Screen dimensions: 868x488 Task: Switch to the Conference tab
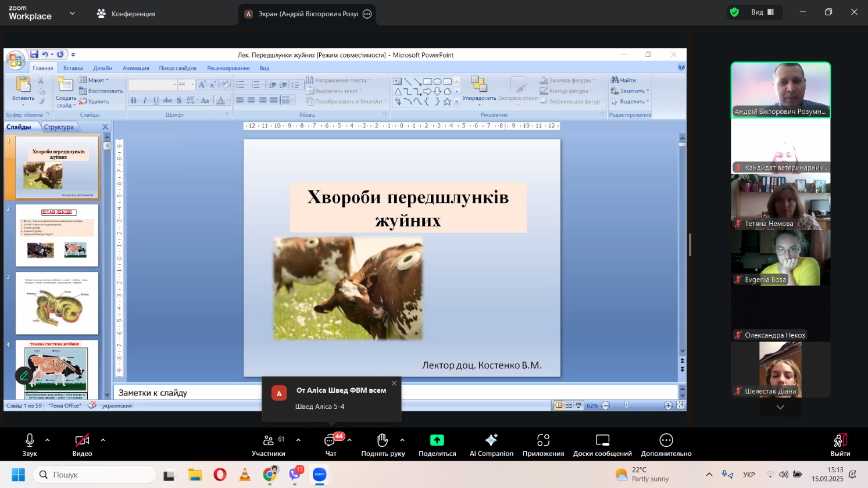point(126,13)
